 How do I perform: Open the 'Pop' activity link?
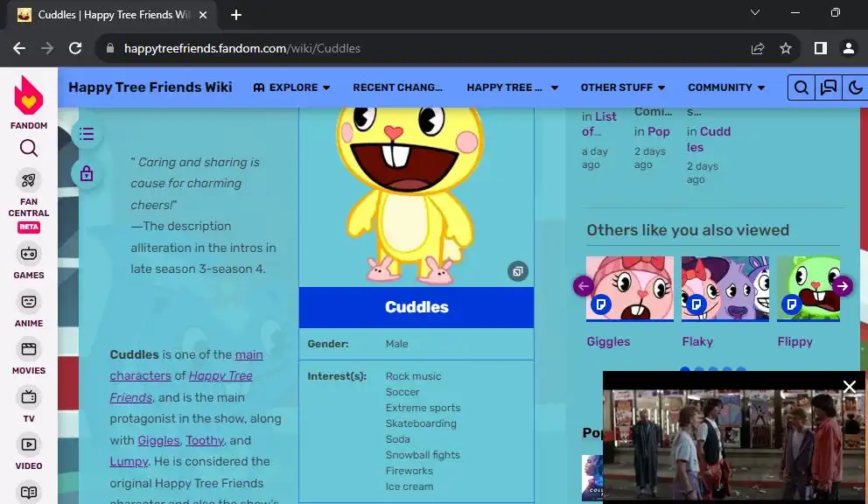click(x=659, y=132)
